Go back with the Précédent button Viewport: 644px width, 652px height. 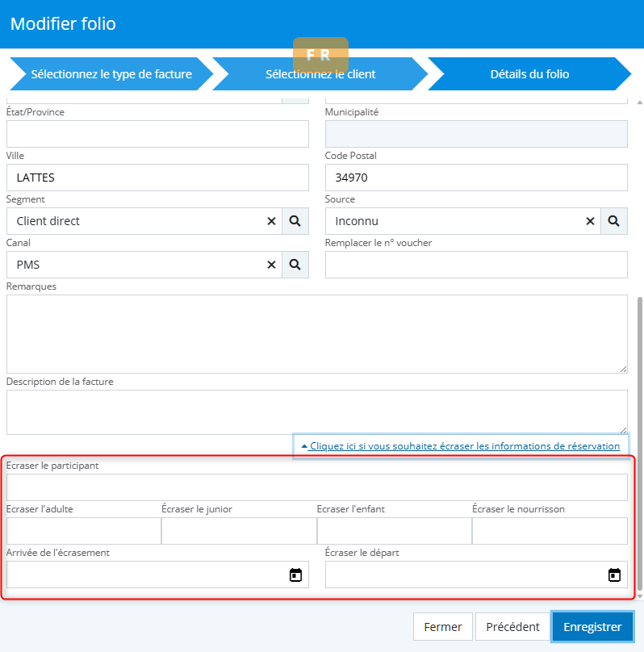pyautogui.click(x=512, y=627)
